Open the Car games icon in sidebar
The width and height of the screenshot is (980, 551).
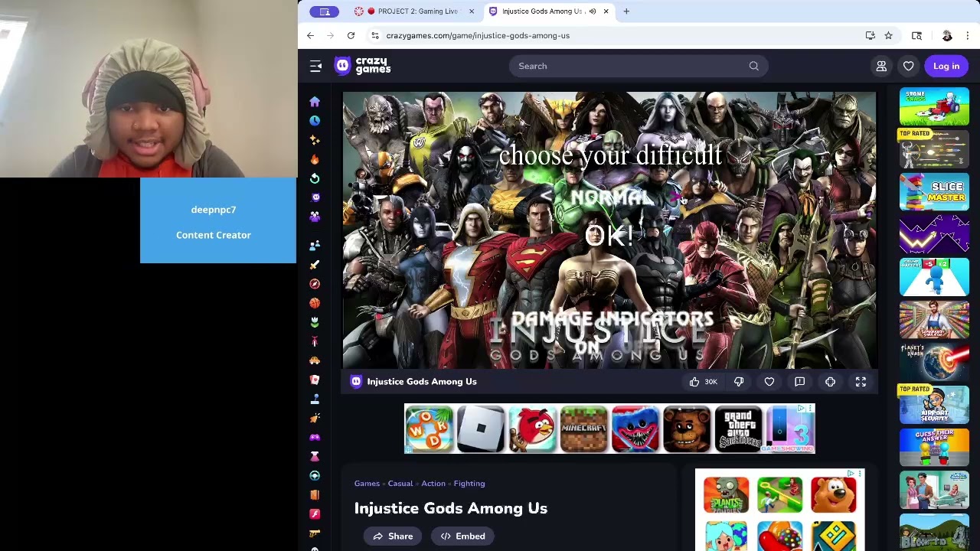pos(315,360)
